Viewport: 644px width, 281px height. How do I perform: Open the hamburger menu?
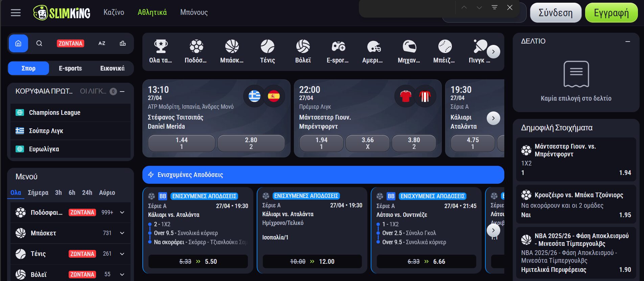(x=16, y=12)
